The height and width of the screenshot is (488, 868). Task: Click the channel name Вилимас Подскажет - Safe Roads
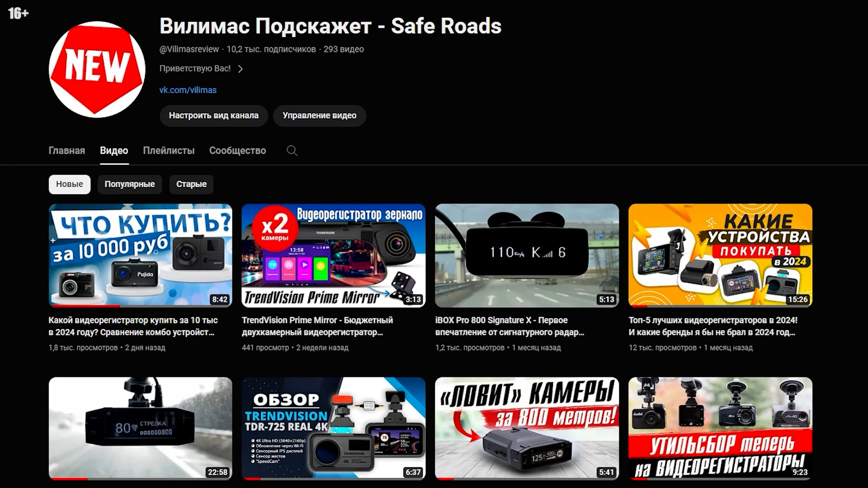(x=330, y=26)
